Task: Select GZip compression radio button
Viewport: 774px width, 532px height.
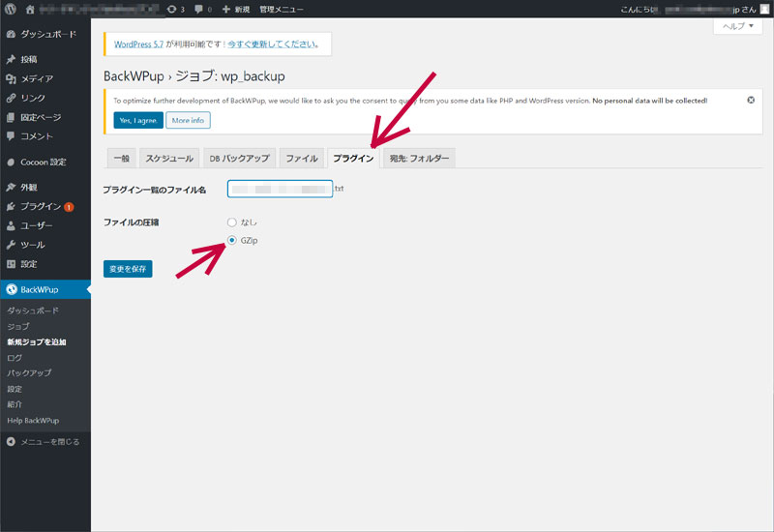Action: tap(231, 240)
